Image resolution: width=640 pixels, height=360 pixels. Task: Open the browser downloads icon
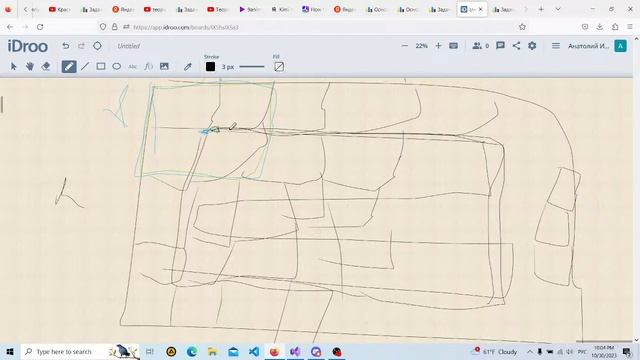click(x=600, y=27)
